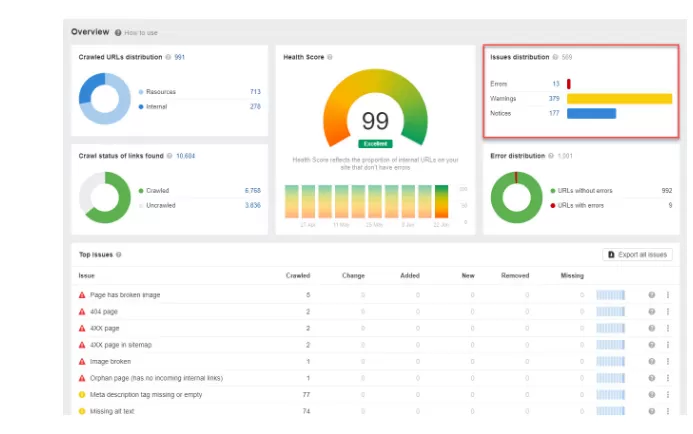
Task: Click Export all issues button
Action: click(x=637, y=255)
